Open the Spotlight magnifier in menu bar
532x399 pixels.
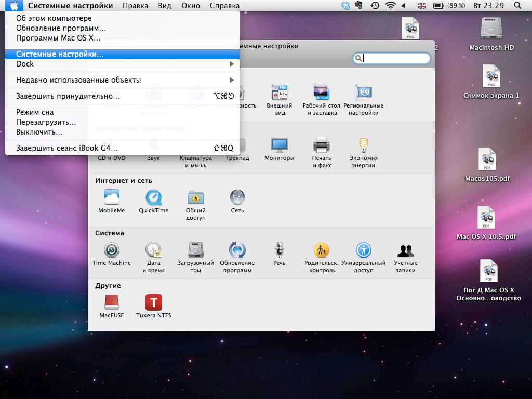[x=517, y=5]
